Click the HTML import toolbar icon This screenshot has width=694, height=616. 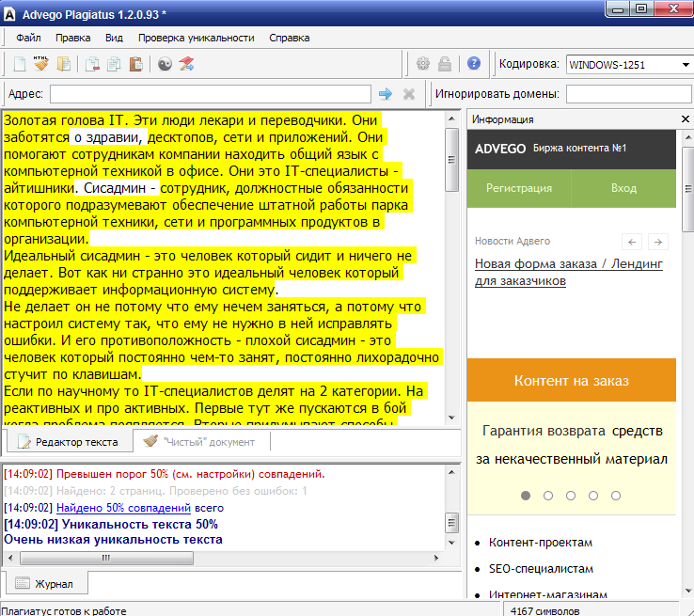point(42,64)
